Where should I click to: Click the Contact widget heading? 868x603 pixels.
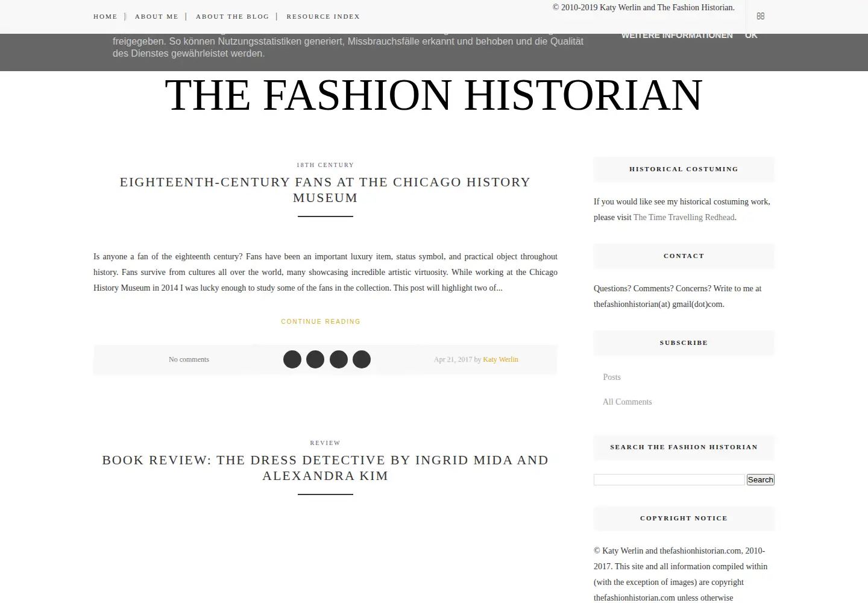pyautogui.click(x=684, y=256)
